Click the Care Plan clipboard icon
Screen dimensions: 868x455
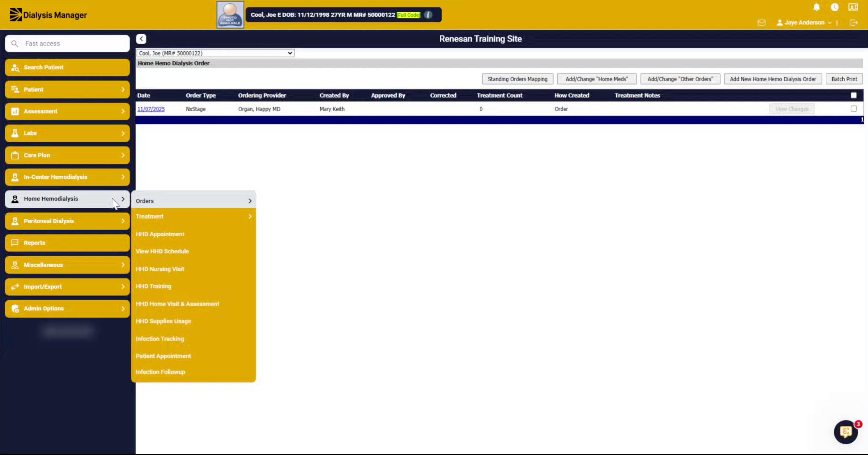tap(15, 155)
